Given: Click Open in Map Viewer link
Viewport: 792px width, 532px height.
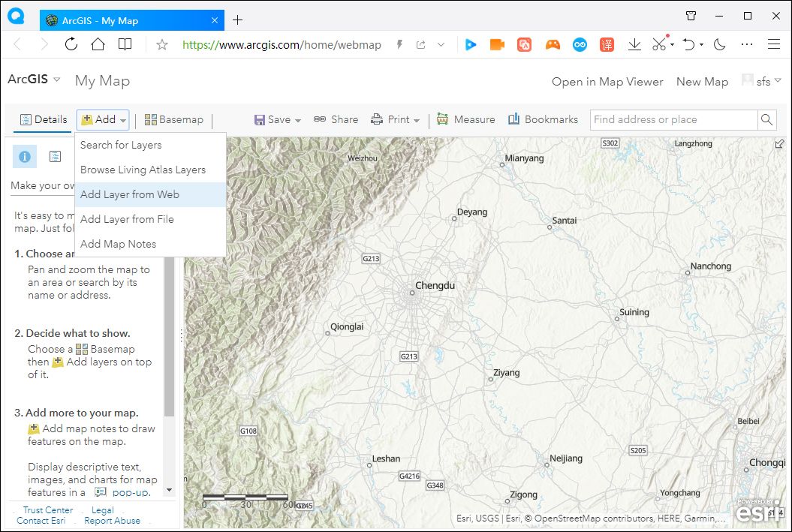Looking at the screenshot, I should pyautogui.click(x=607, y=82).
